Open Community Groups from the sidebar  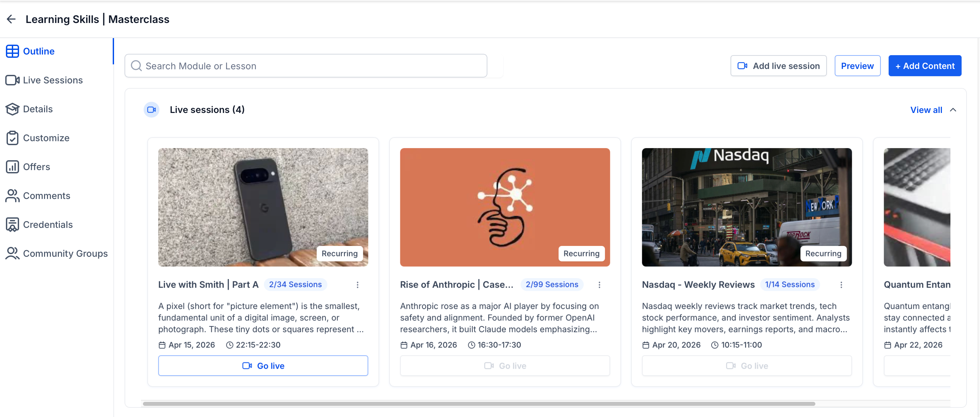[x=12, y=253]
